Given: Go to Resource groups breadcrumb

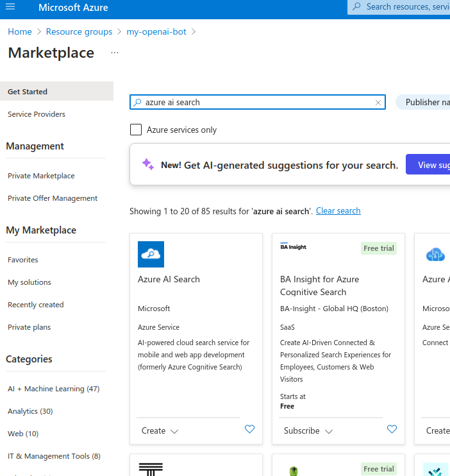Looking at the screenshot, I should (x=79, y=31).
